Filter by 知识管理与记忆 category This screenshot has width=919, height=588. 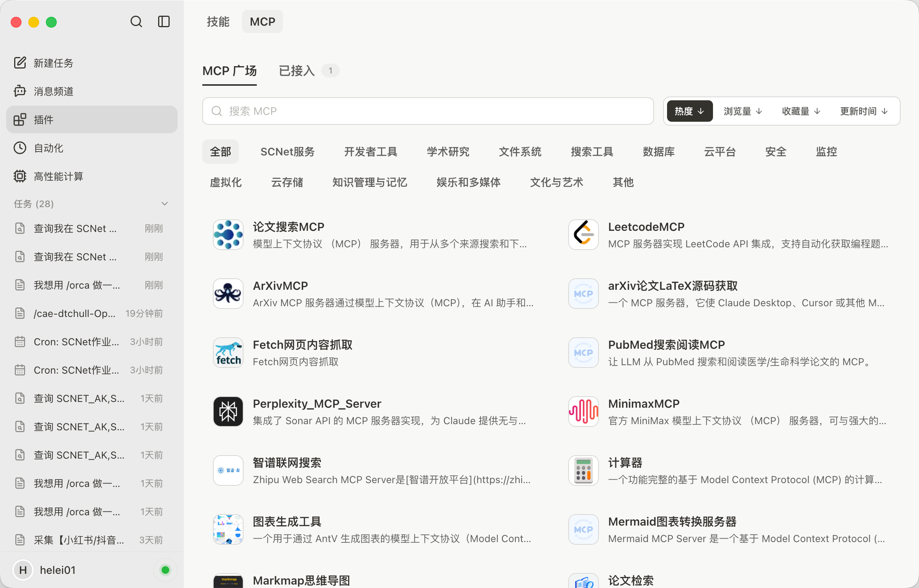point(370,182)
